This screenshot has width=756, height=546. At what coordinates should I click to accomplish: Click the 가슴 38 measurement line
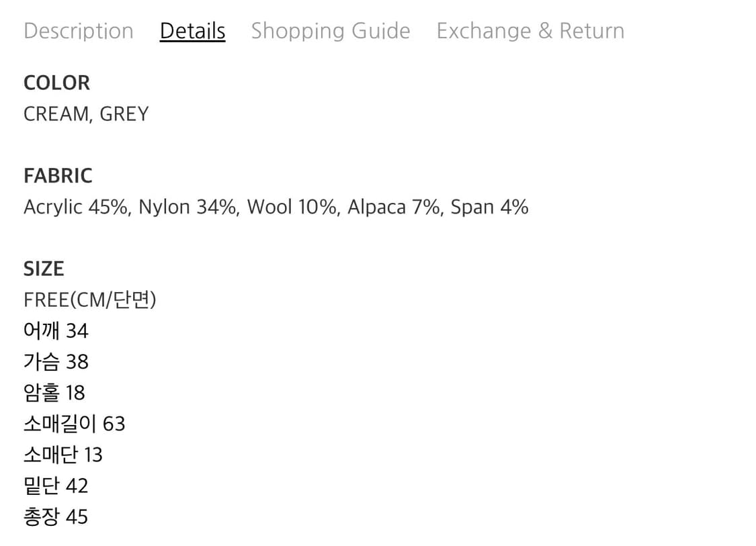pyautogui.click(x=56, y=362)
